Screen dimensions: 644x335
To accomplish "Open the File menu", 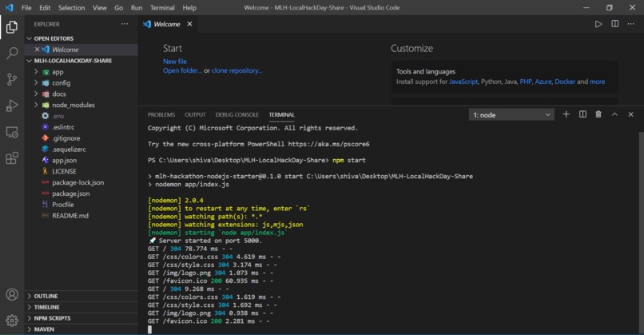I will pyautogui.click(x=26, y=7).
